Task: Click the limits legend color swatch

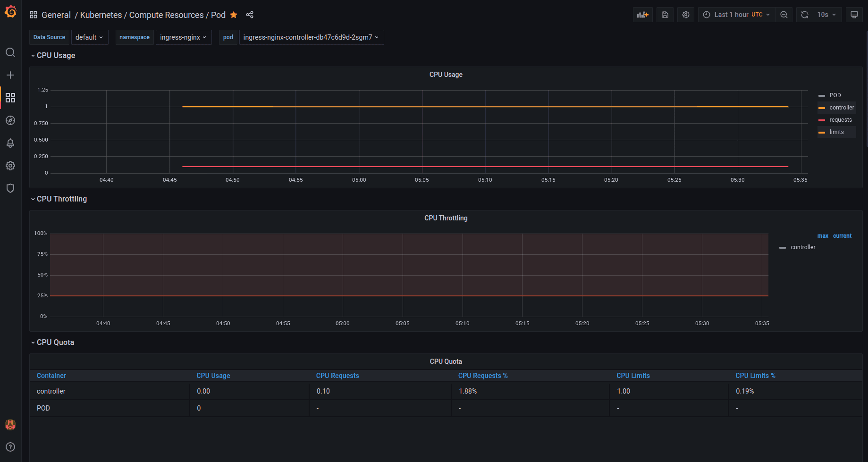Action: (822, 132)
